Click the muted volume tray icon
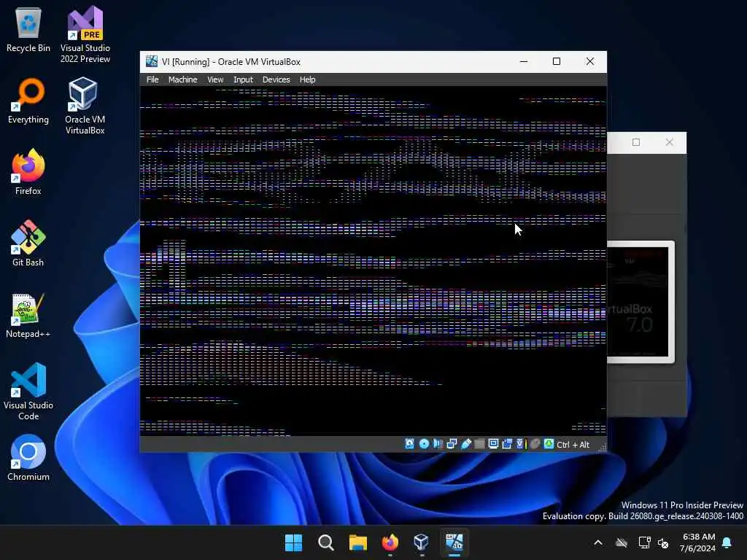 (x=663, y=542)
